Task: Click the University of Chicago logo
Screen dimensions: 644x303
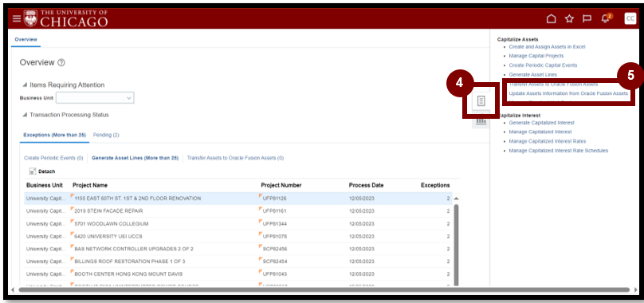Action: [x=66, y=18]
